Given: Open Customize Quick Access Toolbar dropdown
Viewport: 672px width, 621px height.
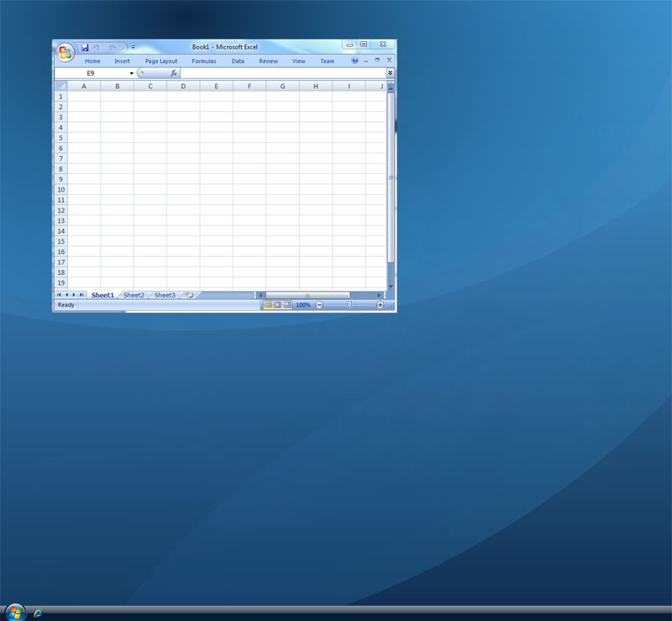Looking at the screenshot, I should 134,47.
